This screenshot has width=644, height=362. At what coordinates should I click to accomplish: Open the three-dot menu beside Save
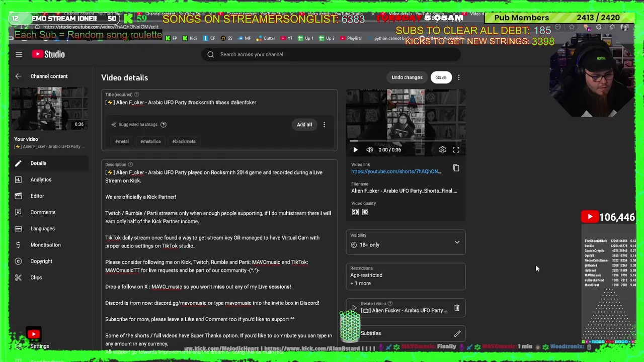point(459,77)
